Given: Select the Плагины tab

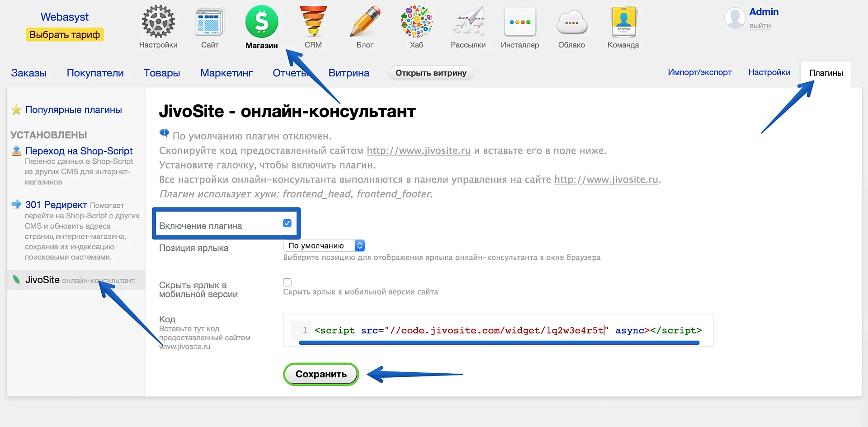Looking at the screenshot, I should click(x=826, y=73).
